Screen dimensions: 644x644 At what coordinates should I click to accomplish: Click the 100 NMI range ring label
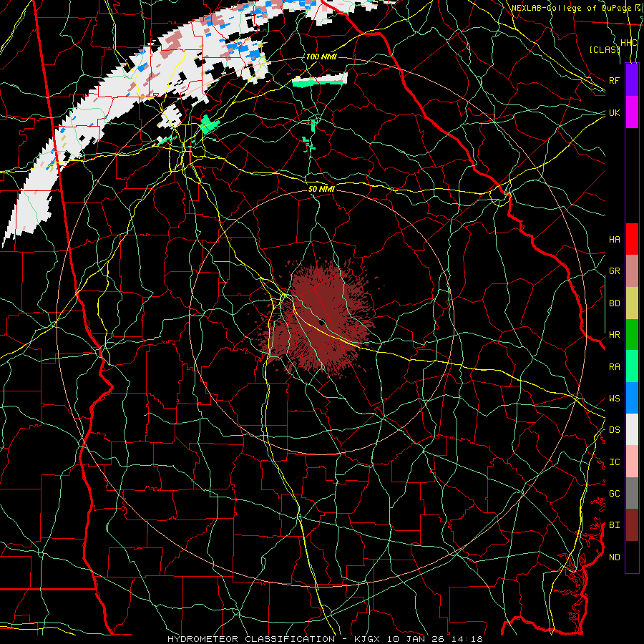click(321, 57)
